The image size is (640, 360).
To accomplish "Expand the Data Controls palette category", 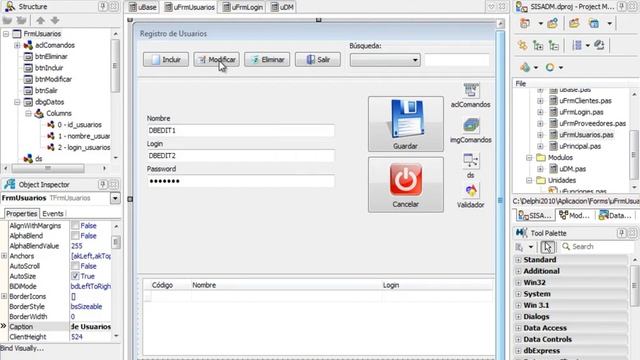I will [518, 340].
